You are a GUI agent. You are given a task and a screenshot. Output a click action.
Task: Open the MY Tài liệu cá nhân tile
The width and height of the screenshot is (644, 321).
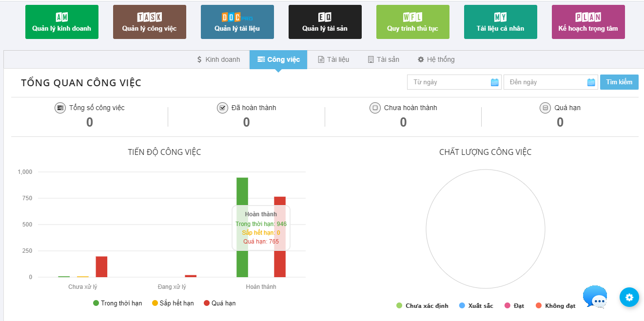click(x=500, y=22)
